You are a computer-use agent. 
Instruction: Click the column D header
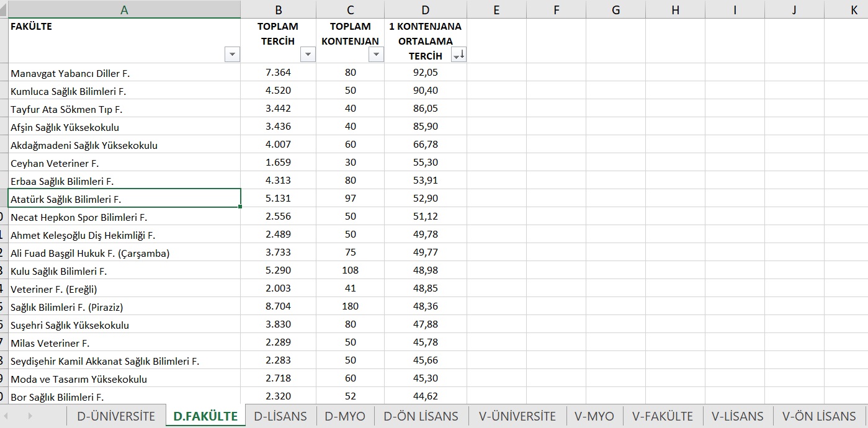425,9
